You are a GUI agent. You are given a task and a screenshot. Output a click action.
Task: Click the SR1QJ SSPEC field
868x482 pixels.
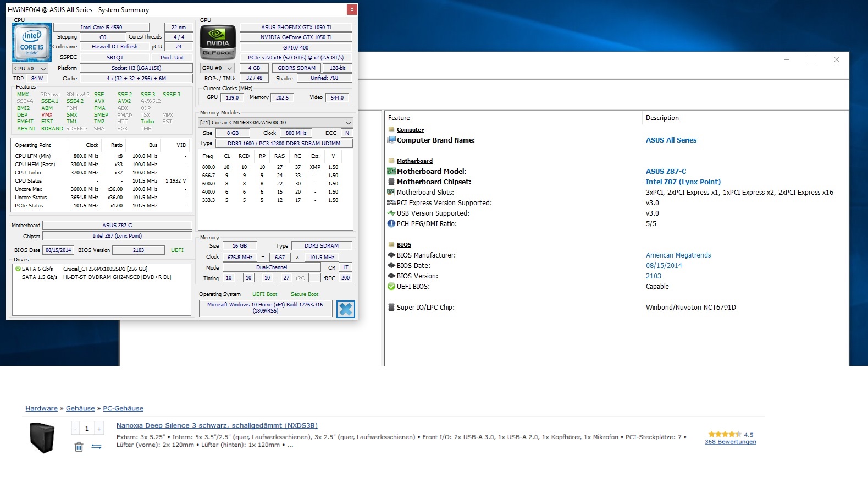click(x=115, y=57)
